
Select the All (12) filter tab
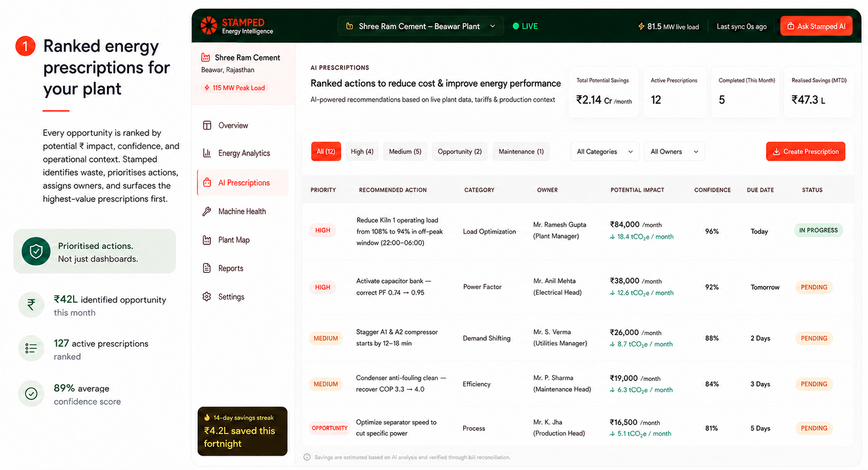tap(326, 151)
